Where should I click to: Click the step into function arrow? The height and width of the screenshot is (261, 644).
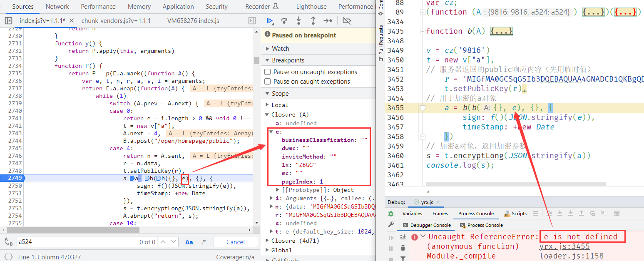pyautogui.click(x=298, y=20)
